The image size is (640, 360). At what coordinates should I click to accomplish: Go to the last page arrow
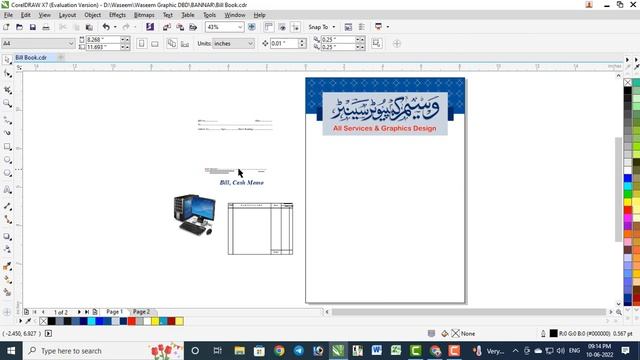pos(87,312)
